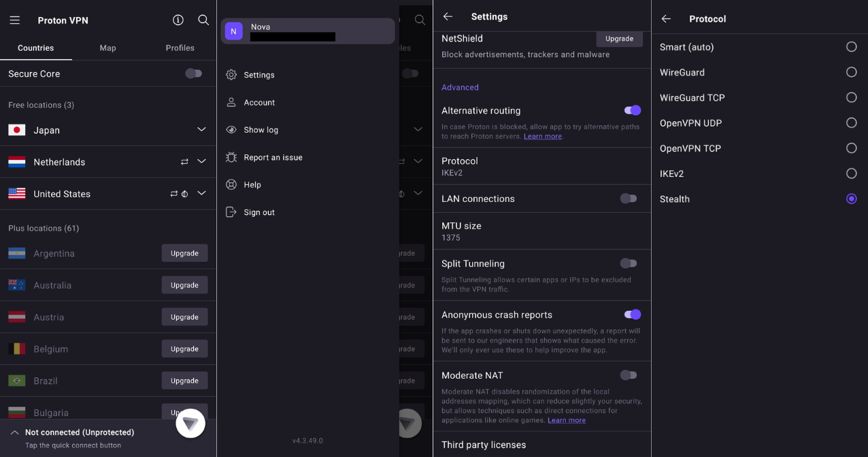Go back from the Protocol screen
868x457 pixels.
(665, 18)
